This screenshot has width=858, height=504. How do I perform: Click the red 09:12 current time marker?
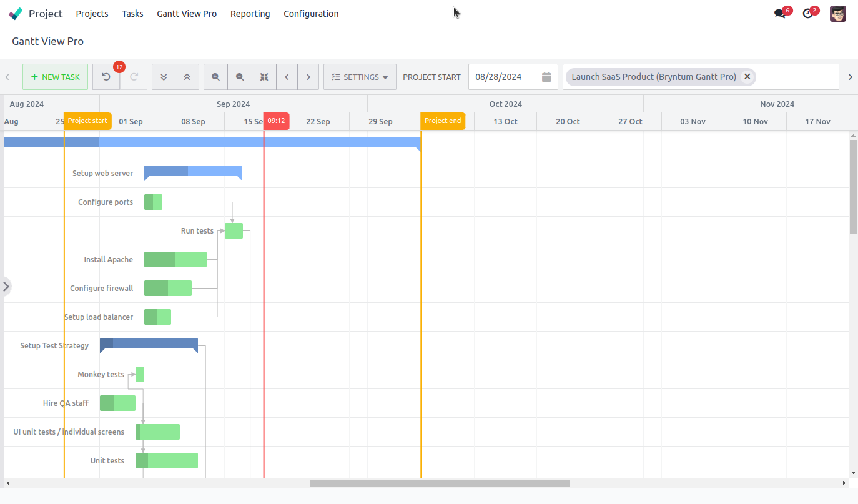tap(276, 121)
